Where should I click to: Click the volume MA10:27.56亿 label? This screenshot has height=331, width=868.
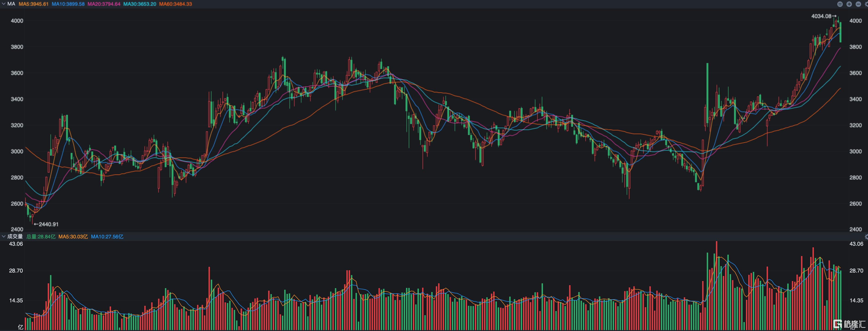click(107, 237)
